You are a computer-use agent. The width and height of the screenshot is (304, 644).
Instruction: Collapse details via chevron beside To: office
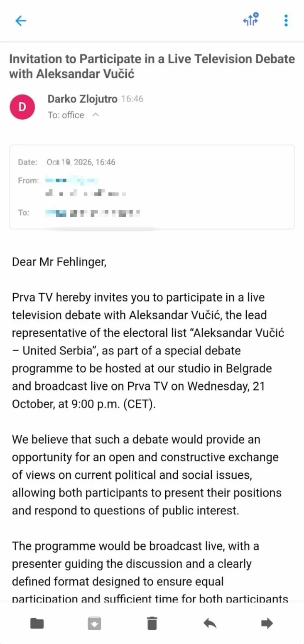(95, 115)
